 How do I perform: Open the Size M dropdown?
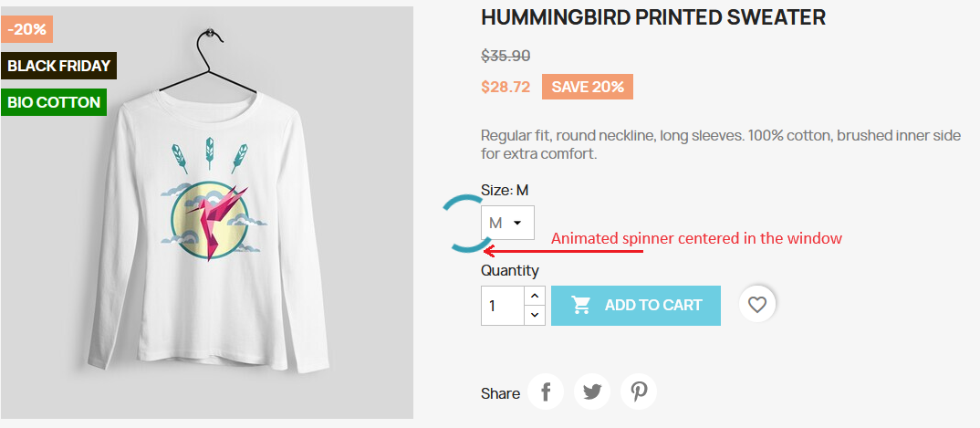point(507,223)
